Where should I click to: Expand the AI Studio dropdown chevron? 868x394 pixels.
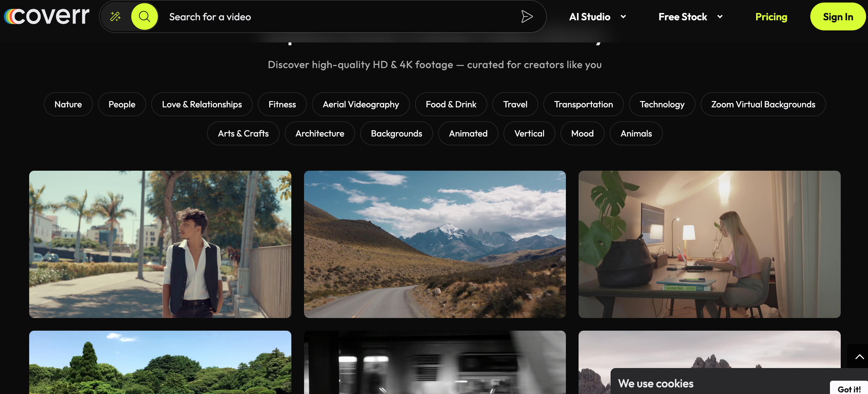tap(623, 16)
